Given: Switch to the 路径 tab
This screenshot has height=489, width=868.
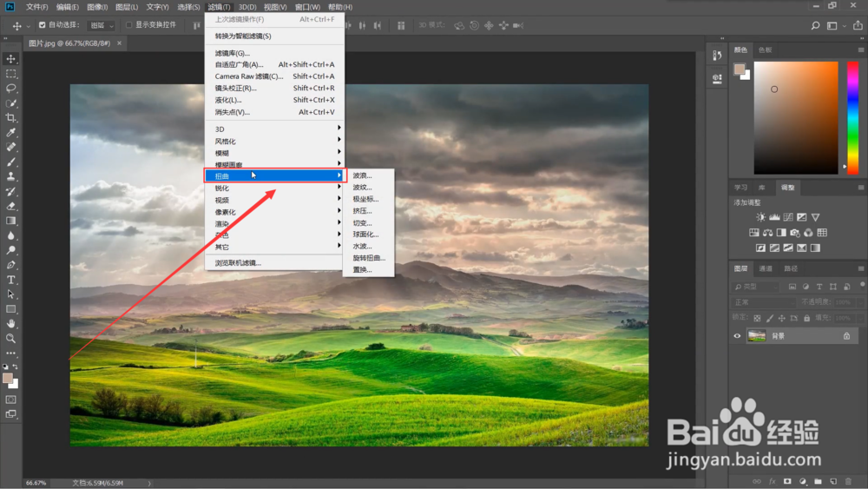Looking at the screenshot, I should (791, 268).
